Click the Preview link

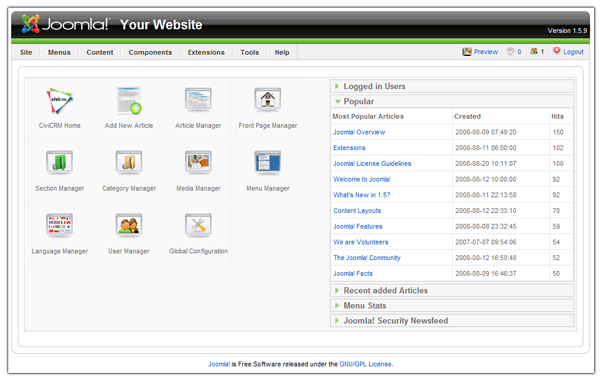click(486, 52)
